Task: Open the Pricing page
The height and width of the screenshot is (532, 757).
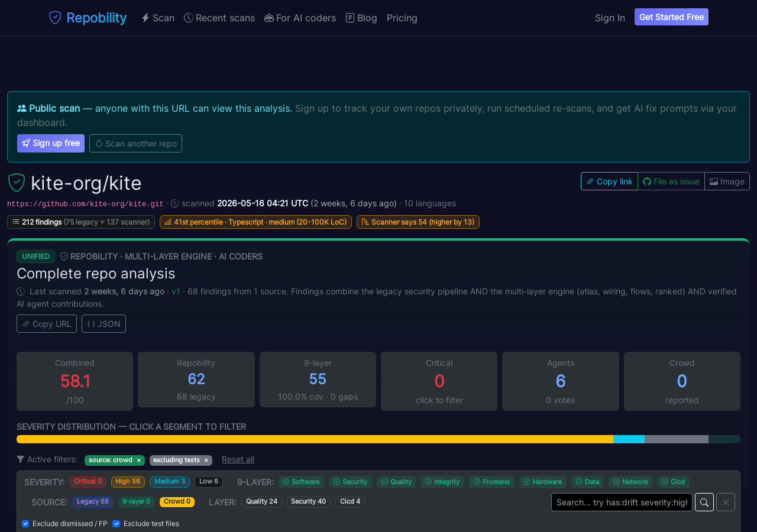Action: click(402, 18)
